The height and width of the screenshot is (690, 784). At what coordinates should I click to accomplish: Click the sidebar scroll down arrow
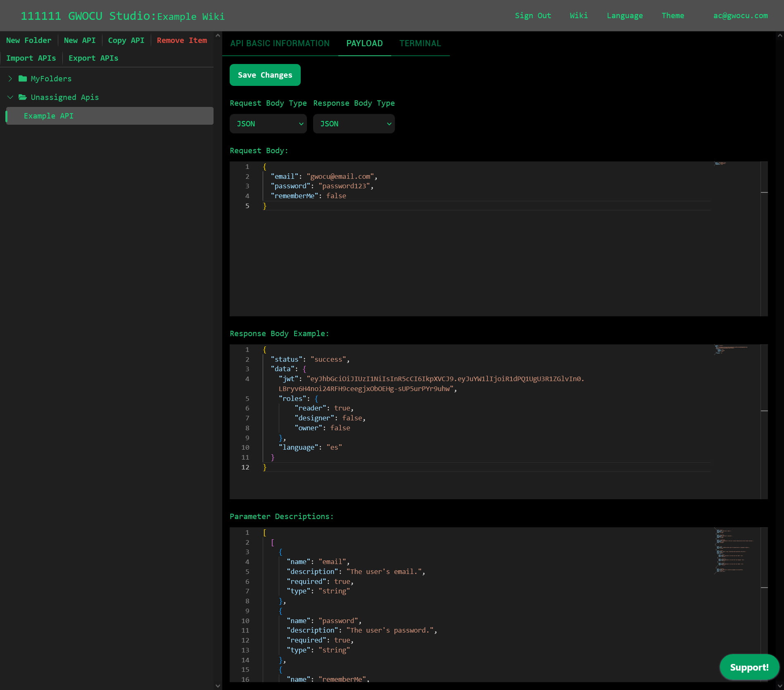pos(218,686)
